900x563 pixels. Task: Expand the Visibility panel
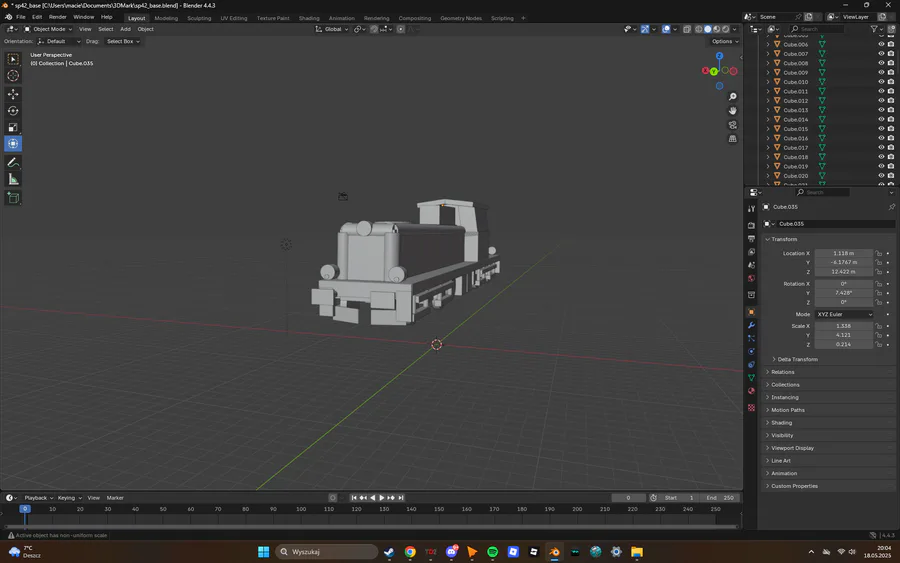click(x=782, y=435)
